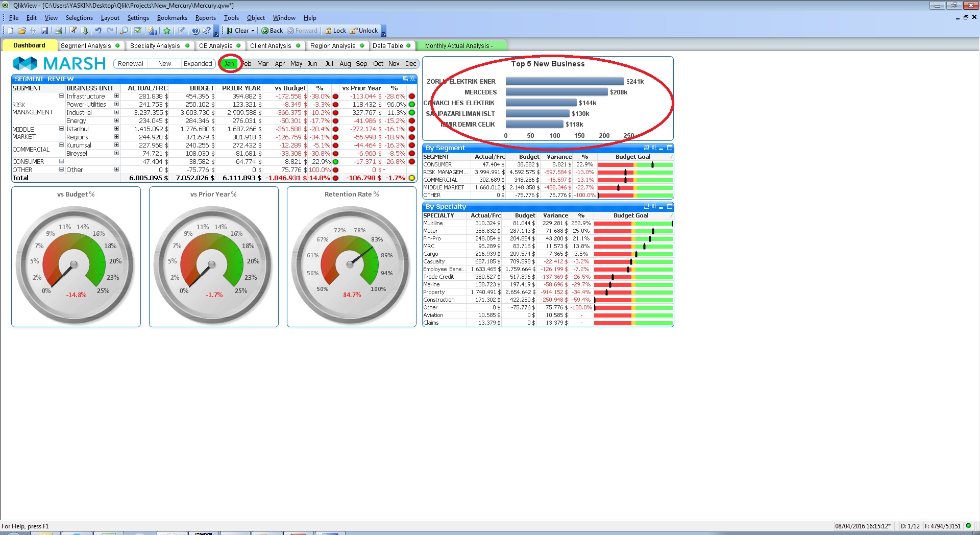
Task: Click the CONSUMER Budget Goal gauge bar
Action: point(635,165)
